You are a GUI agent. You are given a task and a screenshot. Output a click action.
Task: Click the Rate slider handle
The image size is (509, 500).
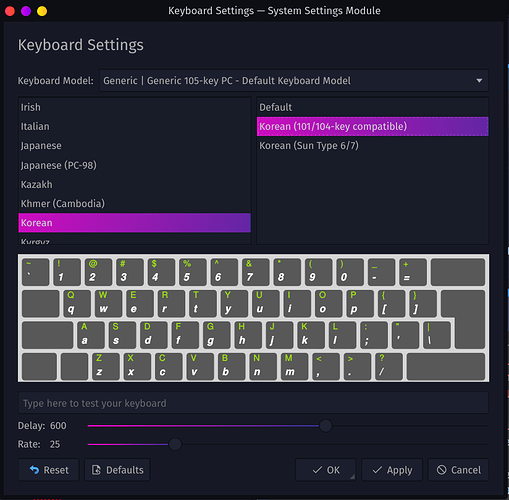[175, 444]
